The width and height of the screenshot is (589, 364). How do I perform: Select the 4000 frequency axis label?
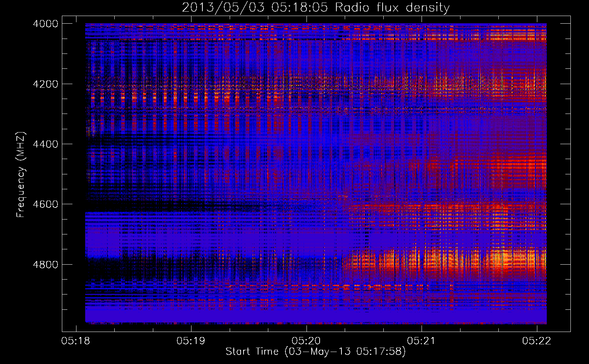[x=46, y=24]
